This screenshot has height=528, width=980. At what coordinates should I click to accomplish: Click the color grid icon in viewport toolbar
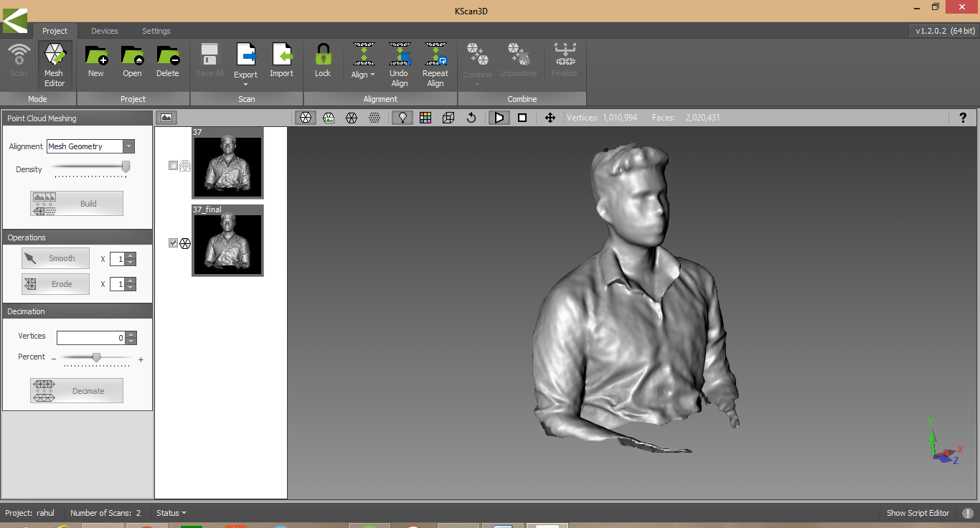425,118
